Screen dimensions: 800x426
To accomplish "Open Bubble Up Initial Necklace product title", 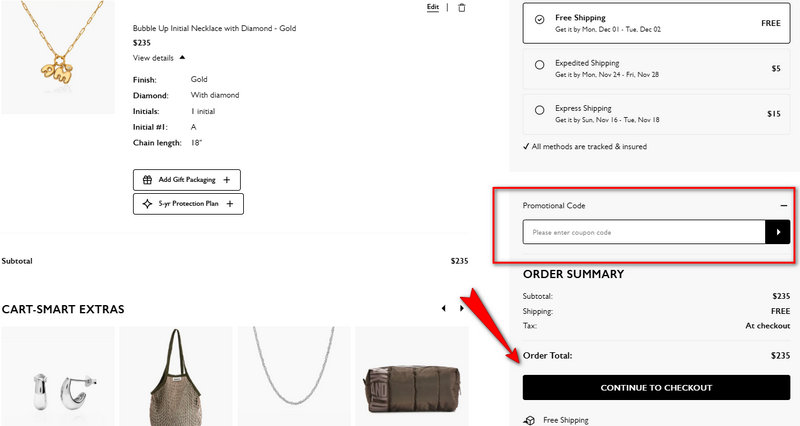I will (214, 28).
